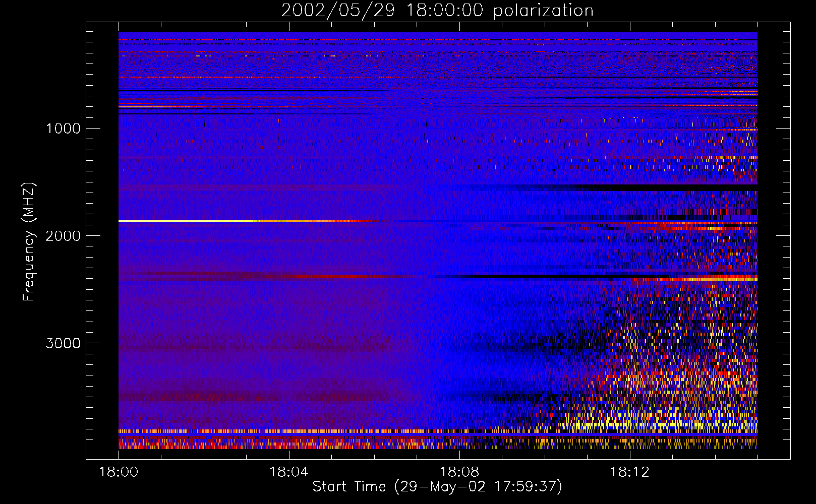Image resolution: width=816 pixels, height=504 pixels.
Task: Click the 'Start Time (29-May-02 17:59:37)' label
Action: point(437,487)
